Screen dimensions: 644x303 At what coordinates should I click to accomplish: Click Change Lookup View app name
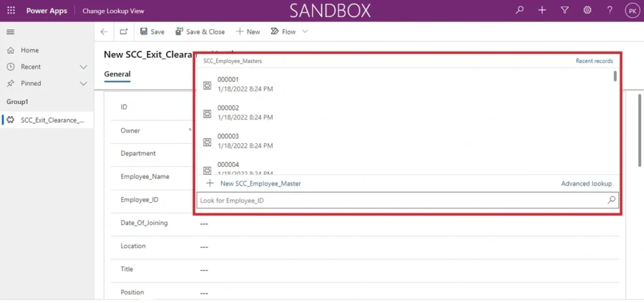[113, 11]
